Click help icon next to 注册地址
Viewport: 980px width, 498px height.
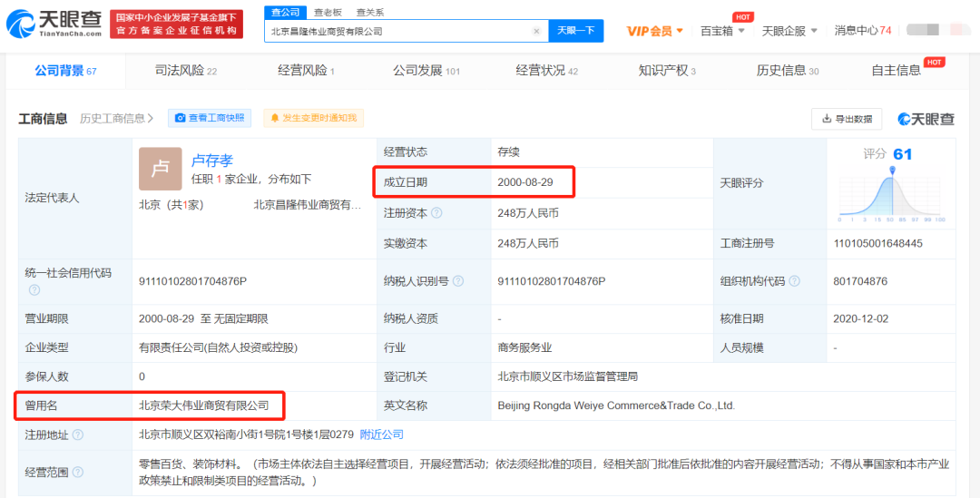[x=78, y=435]
